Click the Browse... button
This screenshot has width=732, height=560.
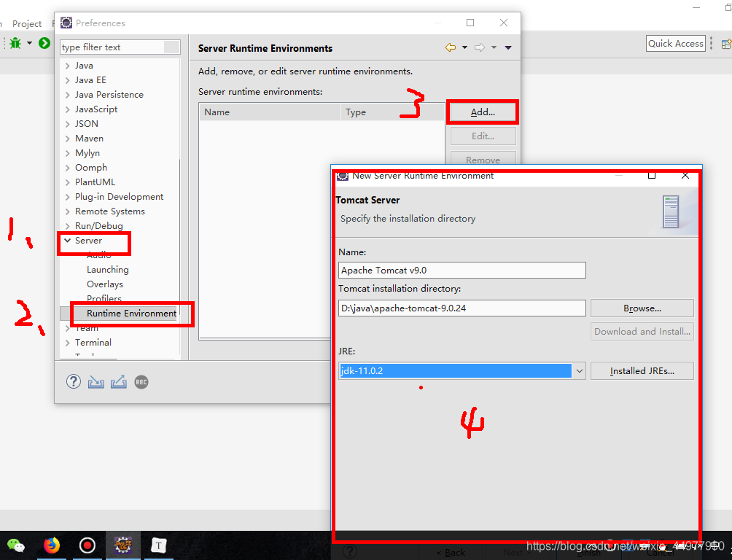tap(642, 308)
